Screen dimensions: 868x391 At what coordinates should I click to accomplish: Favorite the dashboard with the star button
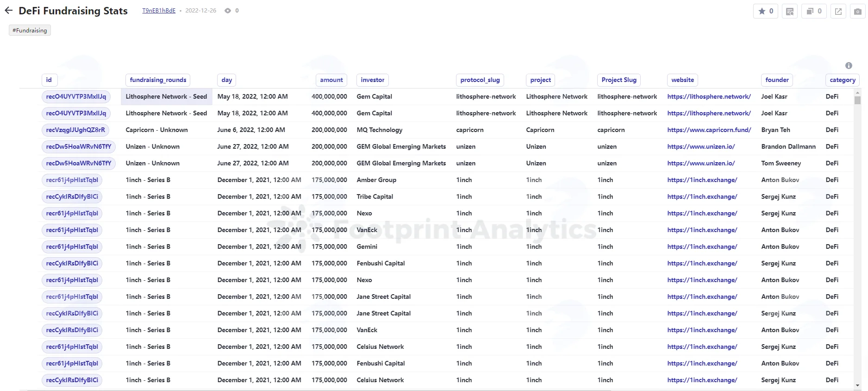pos(766,11)
